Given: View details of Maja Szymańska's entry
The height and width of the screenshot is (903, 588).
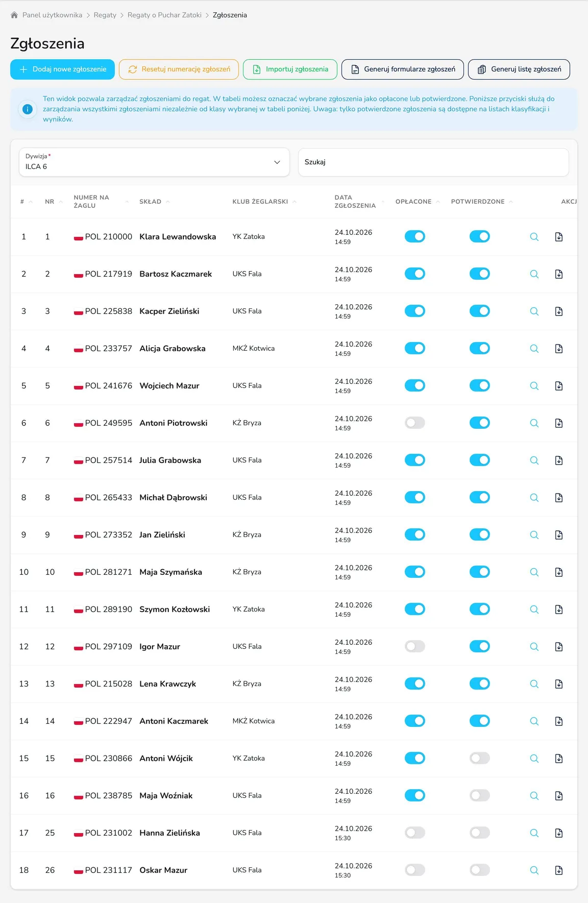Looking at the screenshot, I should point(534,572).
